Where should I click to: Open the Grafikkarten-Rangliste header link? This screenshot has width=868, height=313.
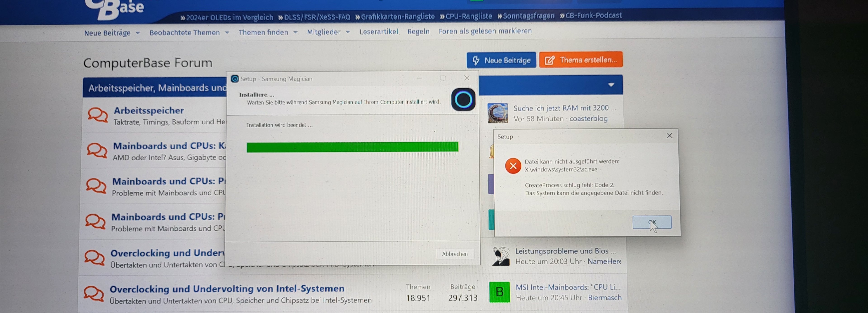[x=397, y=17]
